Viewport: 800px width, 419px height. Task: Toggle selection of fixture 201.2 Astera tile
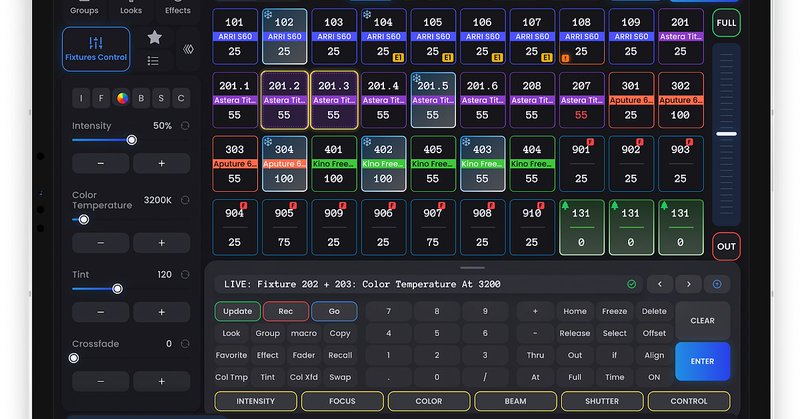(284, 100)
